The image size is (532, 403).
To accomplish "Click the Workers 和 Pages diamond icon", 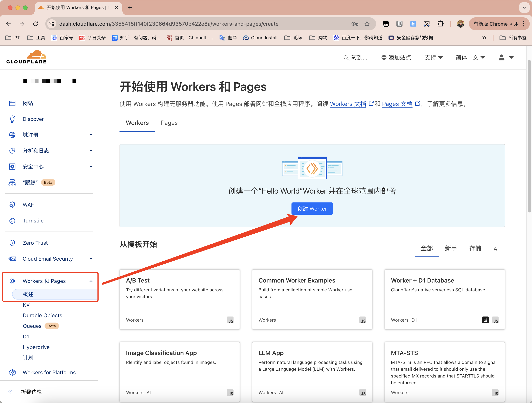I will 12,281.
